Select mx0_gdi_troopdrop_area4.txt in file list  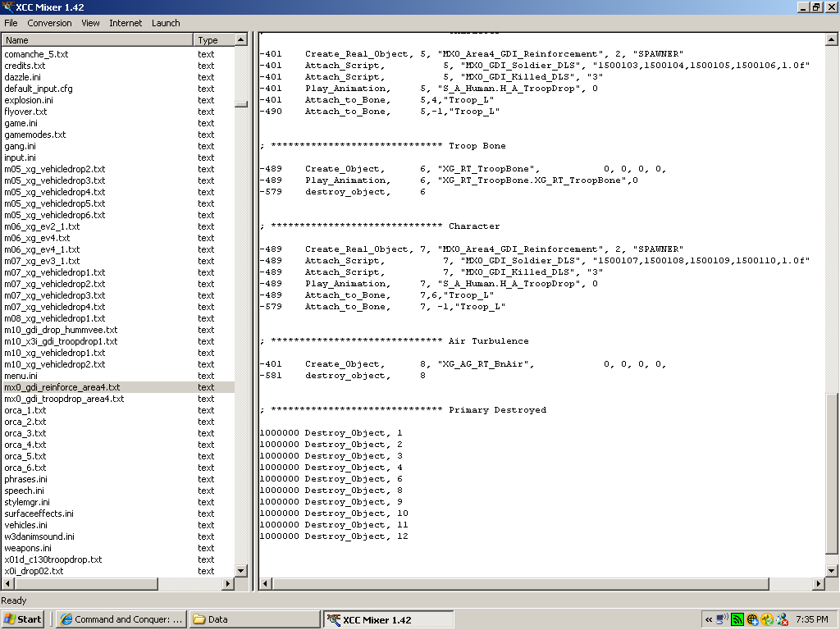click(x=64, y=399)
